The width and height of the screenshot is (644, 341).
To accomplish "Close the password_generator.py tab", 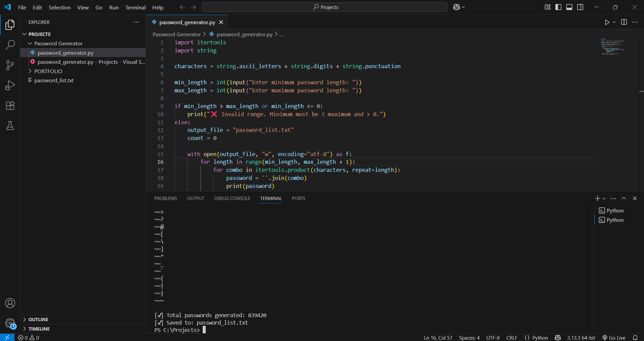I will [221, 22].
